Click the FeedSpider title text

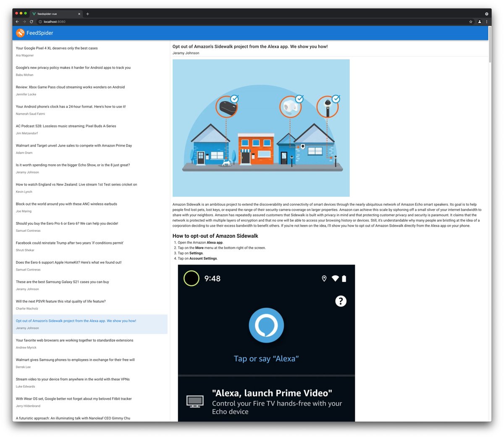click(40, 33)
